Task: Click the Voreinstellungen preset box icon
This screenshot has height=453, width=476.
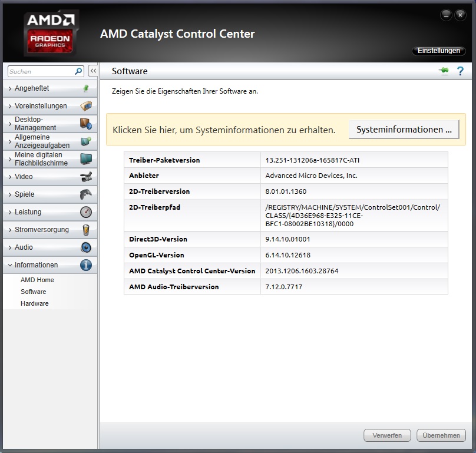Action: coord(86,106)
